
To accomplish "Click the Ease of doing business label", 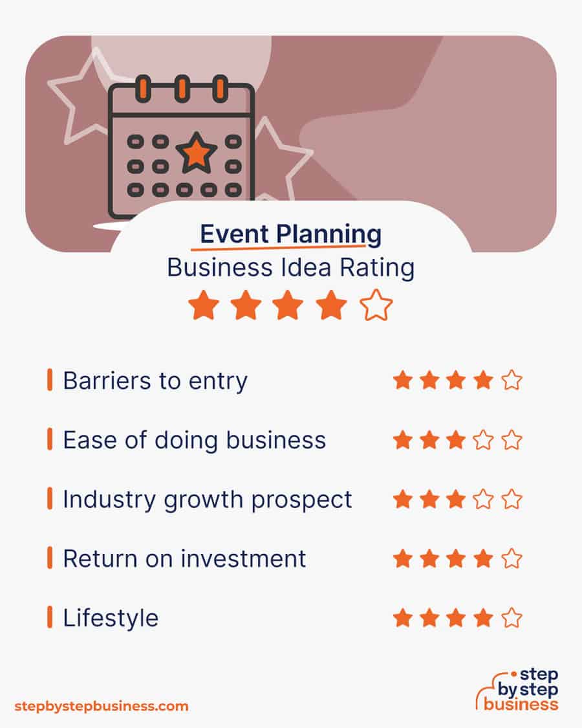I will pos(194,440).
